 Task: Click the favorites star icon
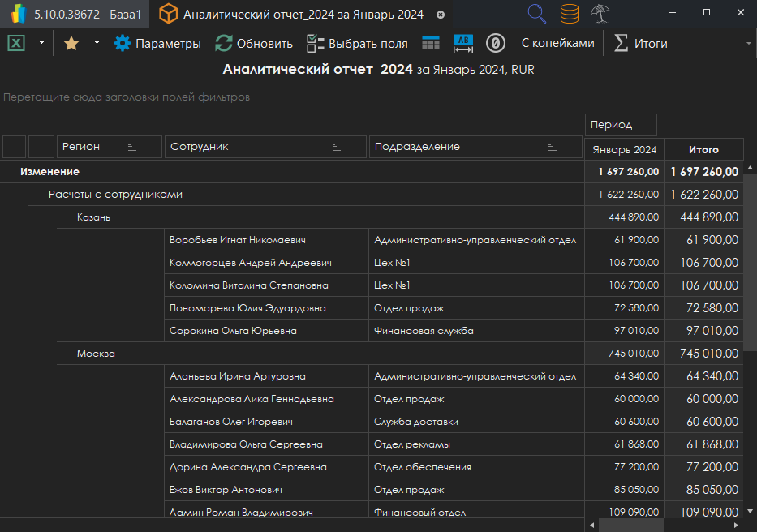[x=71, y=44]
